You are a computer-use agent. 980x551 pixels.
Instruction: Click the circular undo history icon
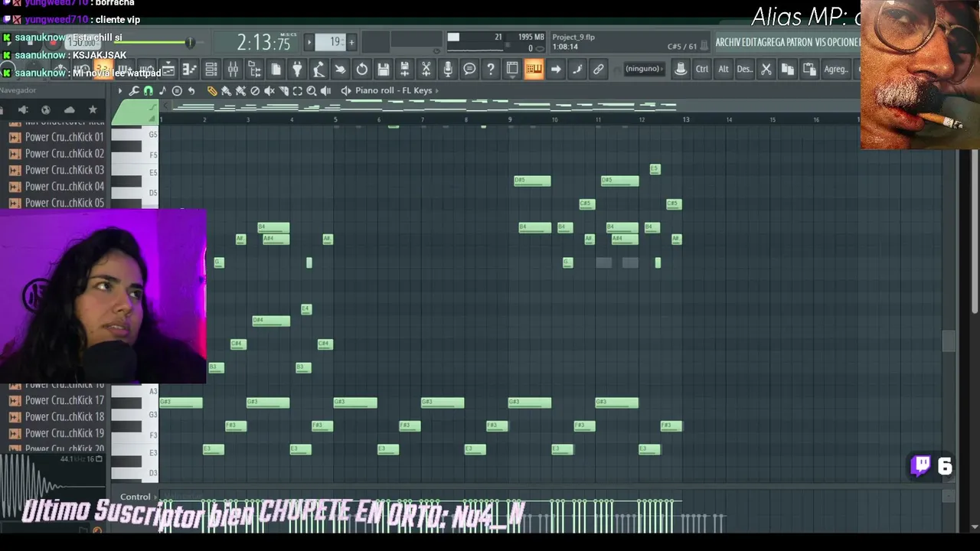point(361,70)
